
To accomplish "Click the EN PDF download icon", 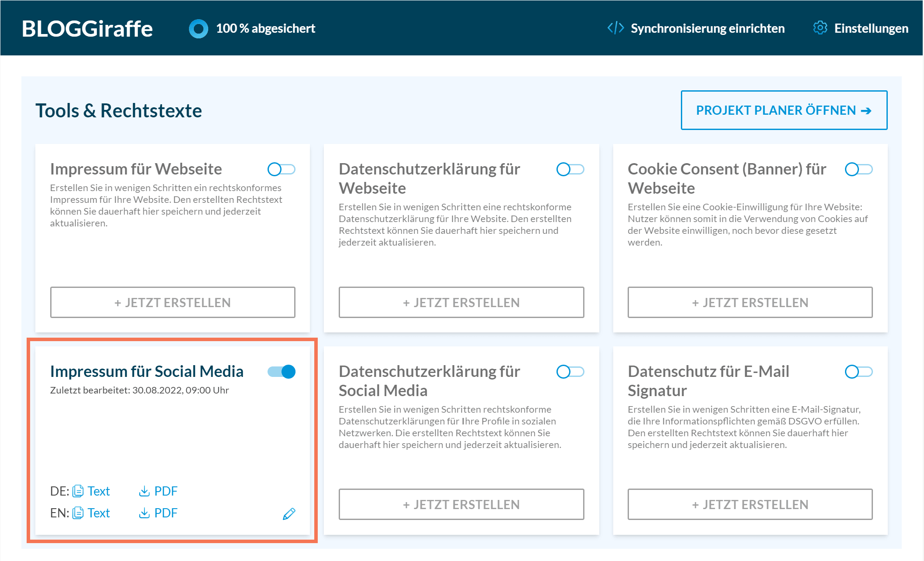I will pos(144,513).
